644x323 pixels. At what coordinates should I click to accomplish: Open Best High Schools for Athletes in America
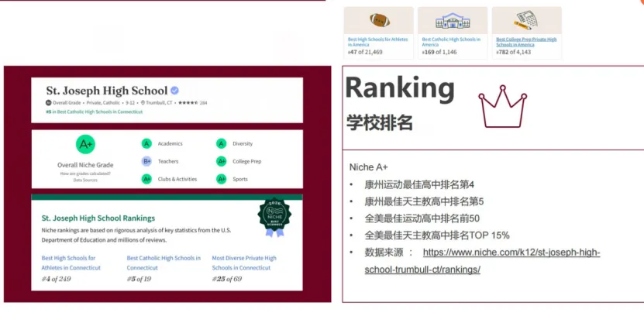tap(378, 42)
